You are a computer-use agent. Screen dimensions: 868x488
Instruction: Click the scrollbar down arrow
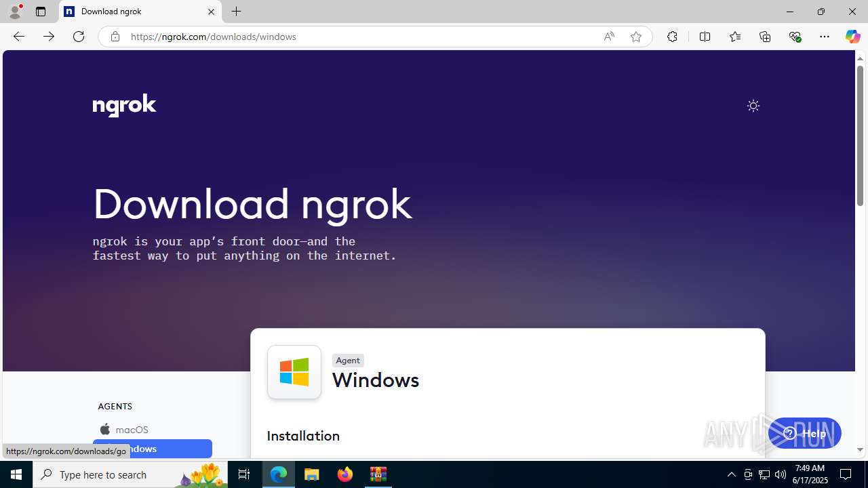tap(860, 450)
